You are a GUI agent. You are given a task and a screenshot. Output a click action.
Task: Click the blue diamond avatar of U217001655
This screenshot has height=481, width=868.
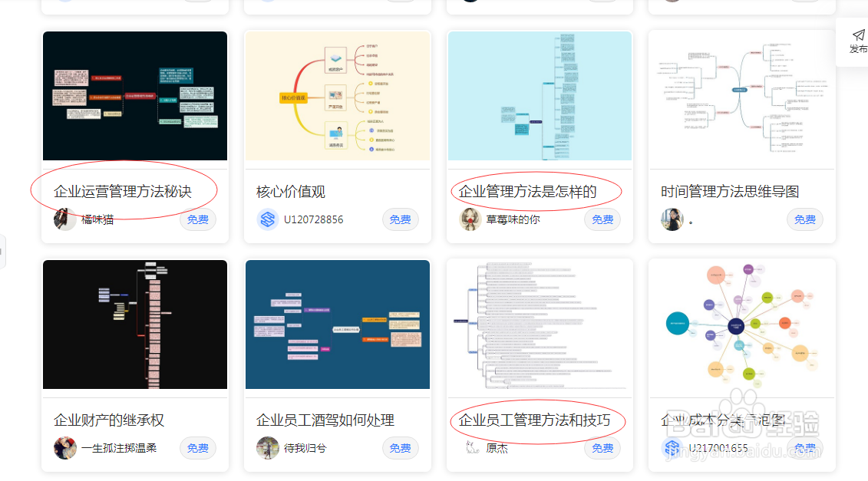[672, 447]
